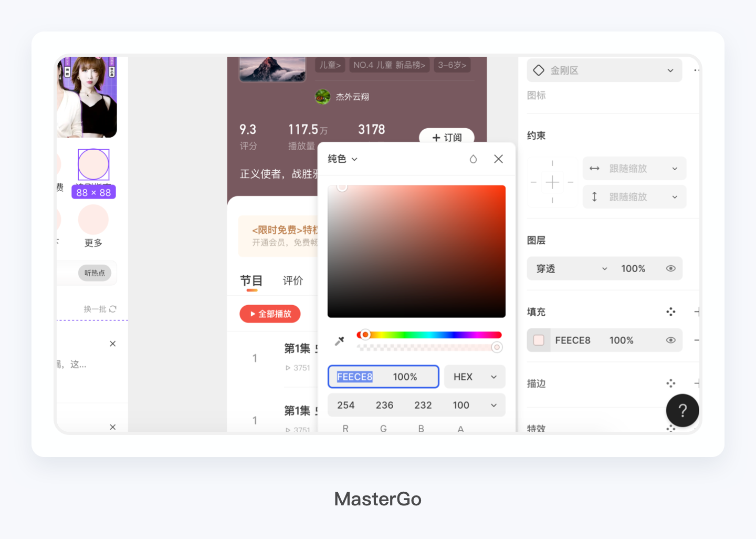The image size is (756, 539).
Task: Switch to the 评价 tab
Action: pos(293,281)
